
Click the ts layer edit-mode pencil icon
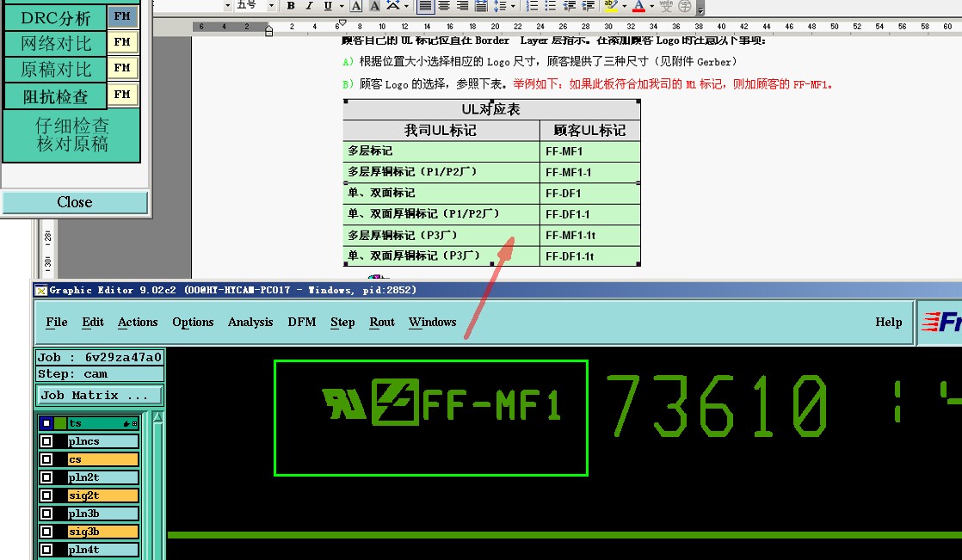click(x=126, y=423)
